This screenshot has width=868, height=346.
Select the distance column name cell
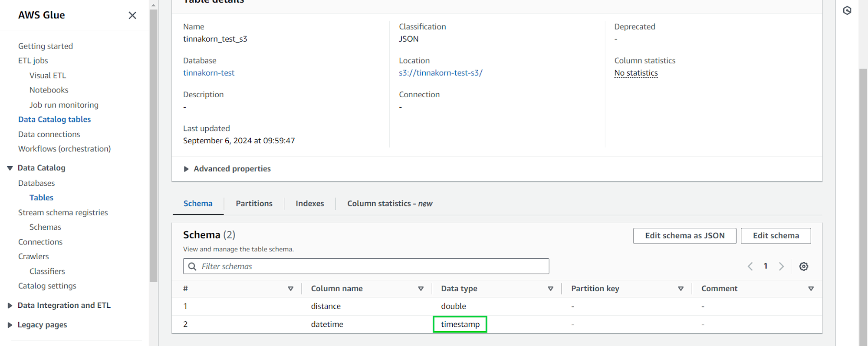[326, 306]
